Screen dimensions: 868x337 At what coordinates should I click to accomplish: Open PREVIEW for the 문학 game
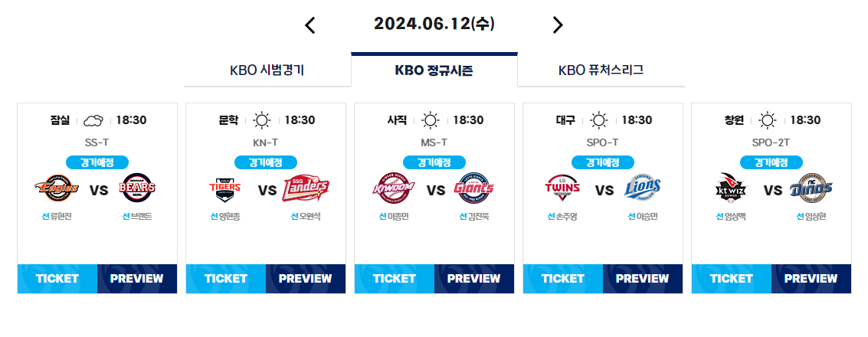pyautogui.click(x=306, y=279)
